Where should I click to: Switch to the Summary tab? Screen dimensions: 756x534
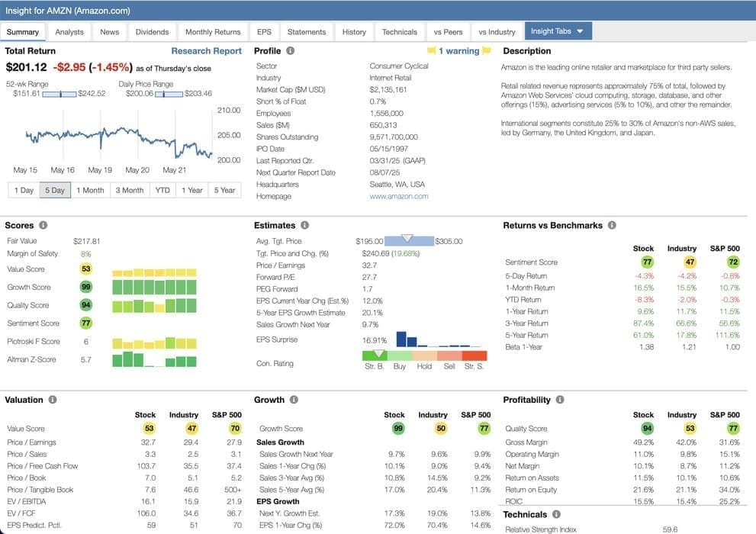[x=23, y=32]
